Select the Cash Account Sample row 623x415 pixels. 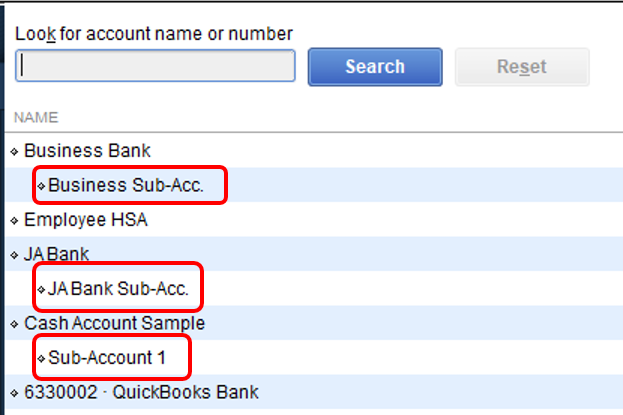pos(114,323)
